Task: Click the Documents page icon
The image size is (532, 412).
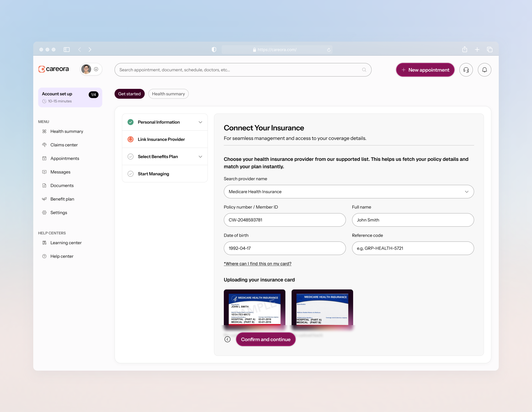Action: 44,185
